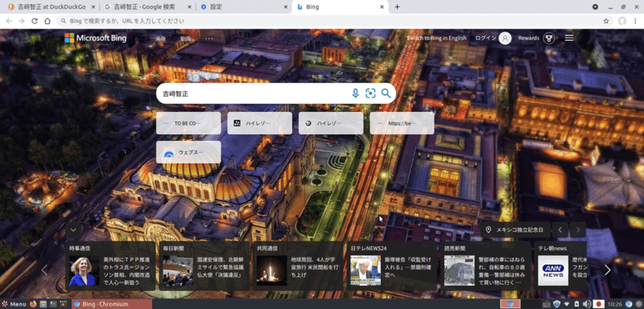Open Bing 画像 search
The image size is (644, 309).
[160, 39]
